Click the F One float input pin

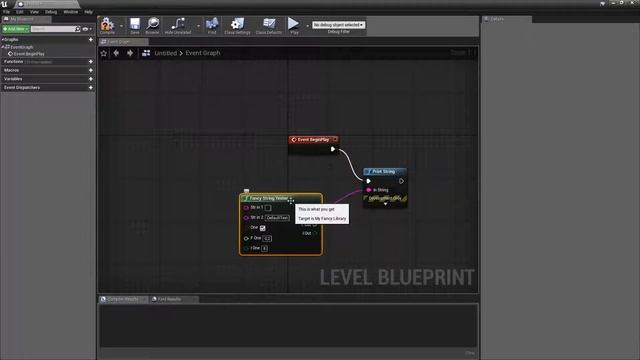coord(246,238)
